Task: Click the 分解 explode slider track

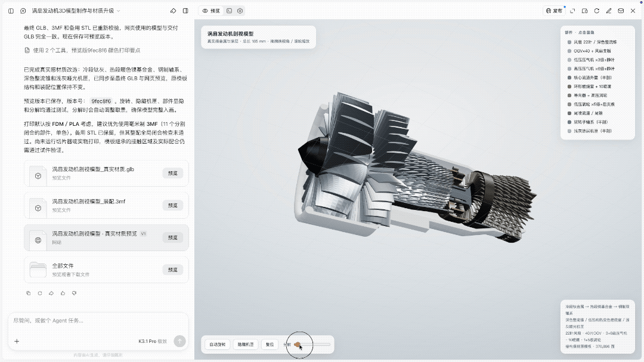Action: pos(312,344)
